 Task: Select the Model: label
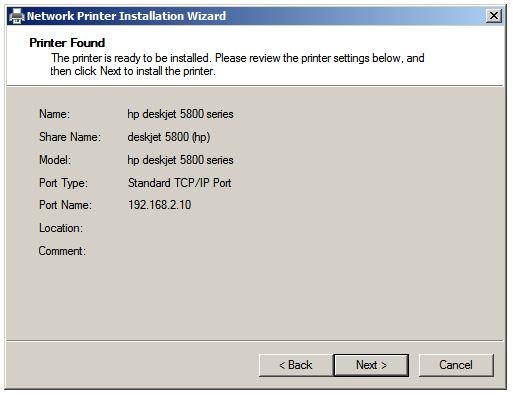(x=55, y=160)
